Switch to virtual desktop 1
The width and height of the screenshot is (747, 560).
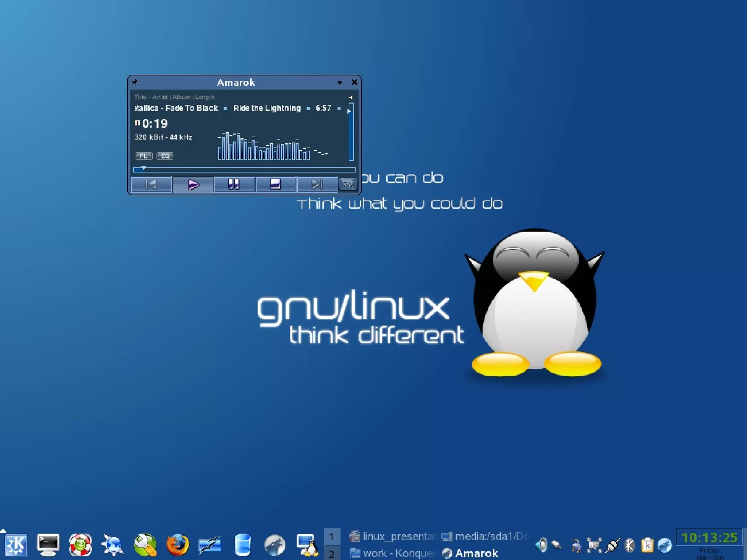(x=332, y=537)
